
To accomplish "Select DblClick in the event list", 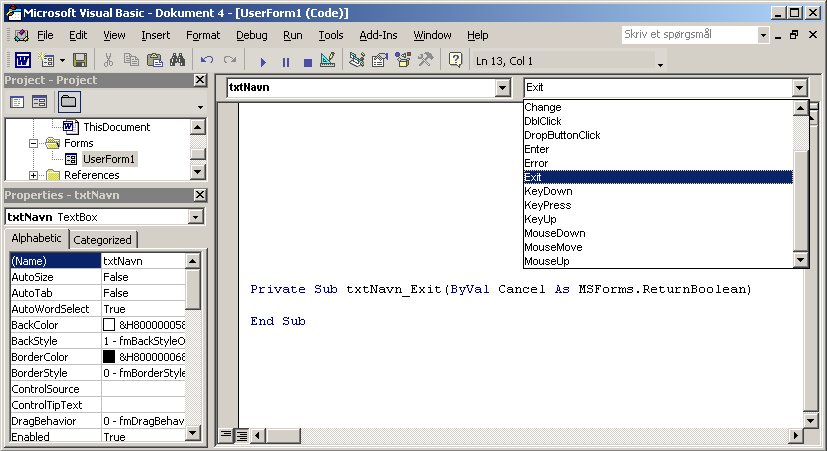I will (658, 121).
